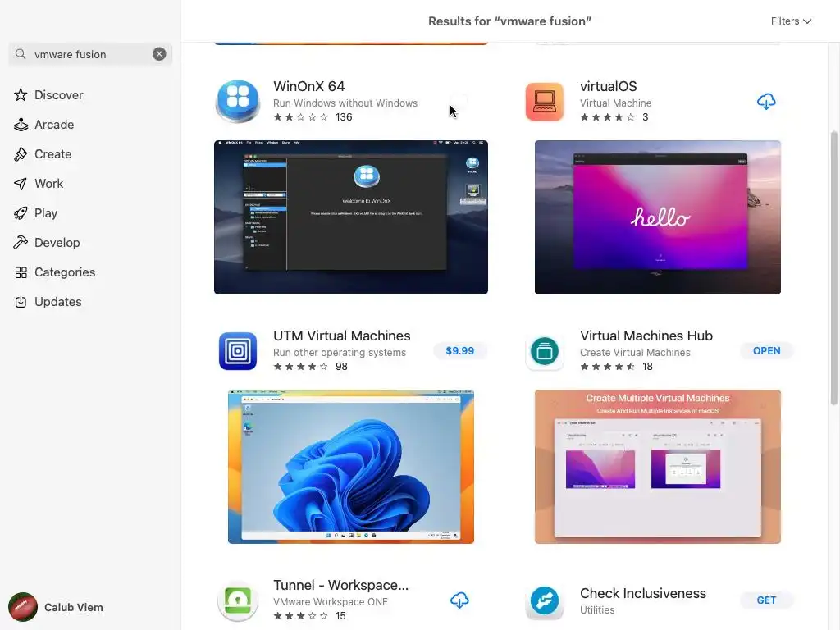The image size is (840, 630).
Task: Open the Virtual Machines Hub app icon
Action: [x=545, y=351]
